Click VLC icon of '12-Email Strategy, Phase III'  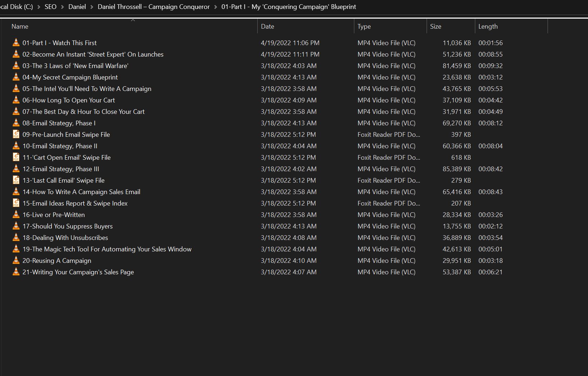16,169
